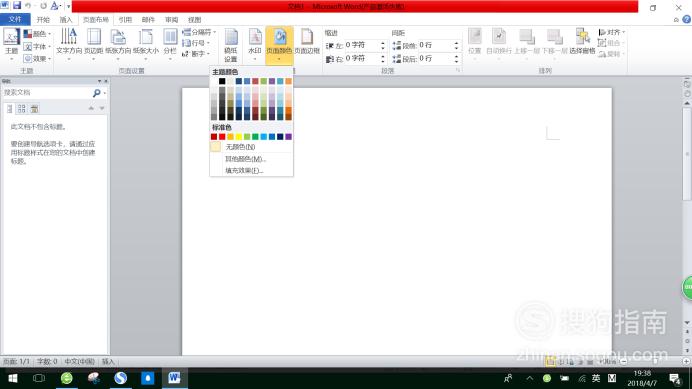Open the 文字方向 text direction tool
Screen dimensions: 692x389
click(69, 43)
